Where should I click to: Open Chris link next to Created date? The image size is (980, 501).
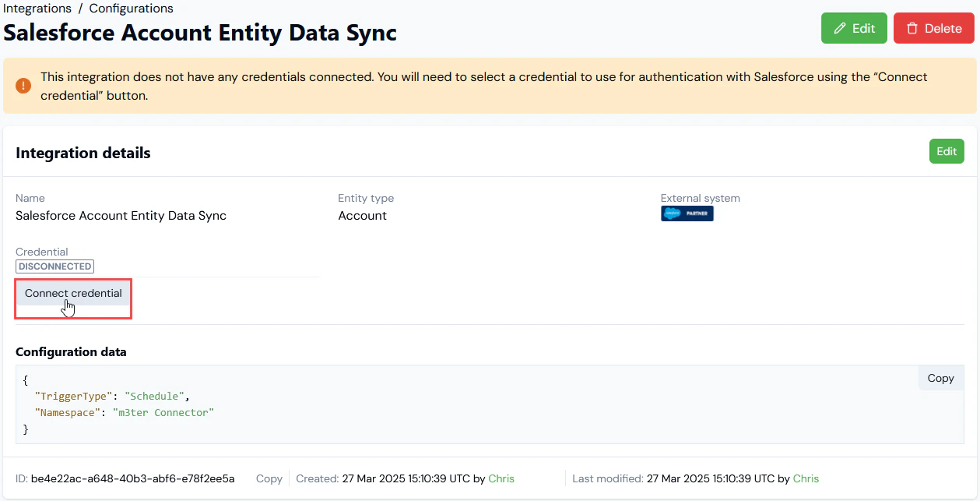pyautogui.click(x=501, y=478)
